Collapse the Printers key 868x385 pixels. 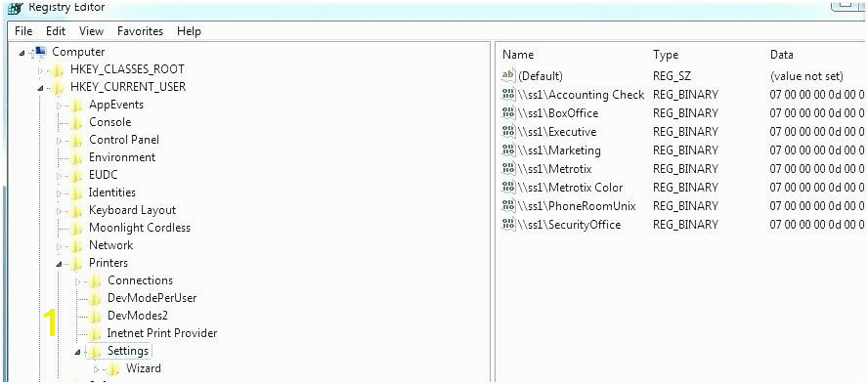pyautogui.click(x=60, y=264)
